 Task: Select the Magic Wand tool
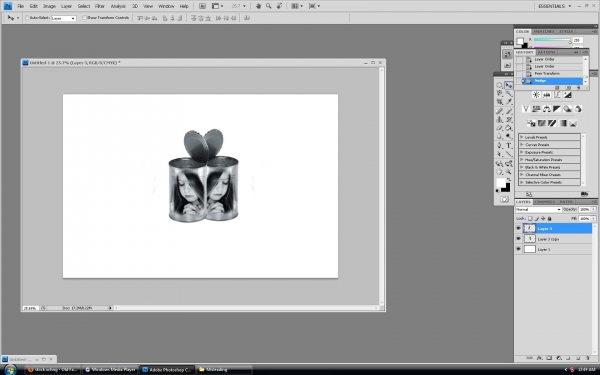click(509, 94)
